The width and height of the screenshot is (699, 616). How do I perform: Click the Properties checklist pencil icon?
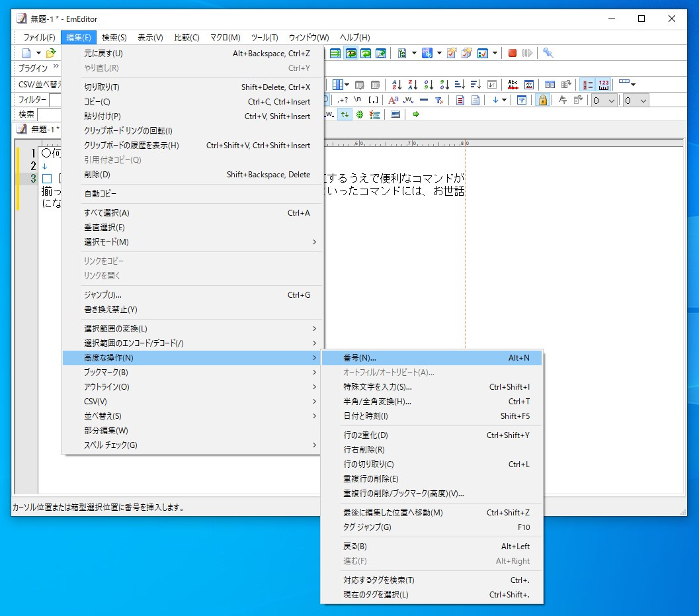pos(452,53)
